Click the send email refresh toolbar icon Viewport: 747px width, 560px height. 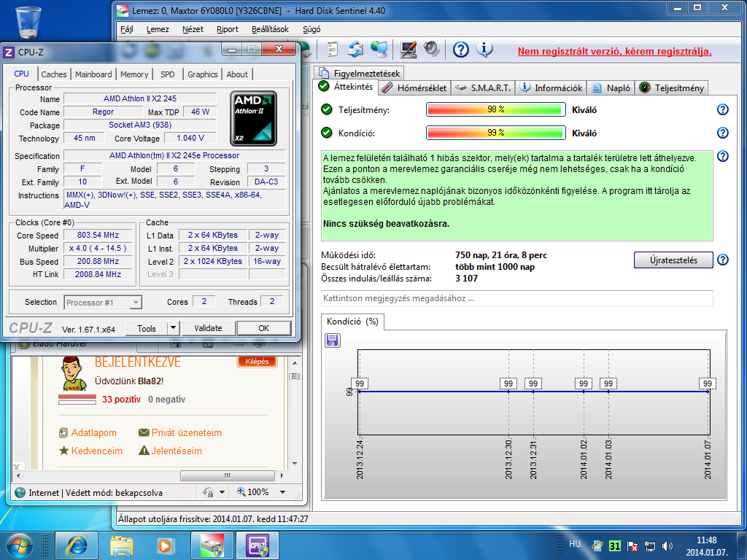coord(355,49)
